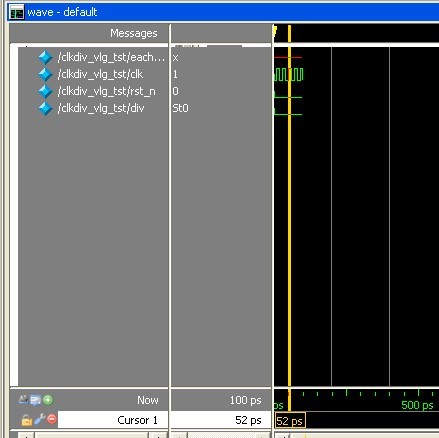
Task: Click the St0 value of div signal
Action: click(x=180, y=108)
